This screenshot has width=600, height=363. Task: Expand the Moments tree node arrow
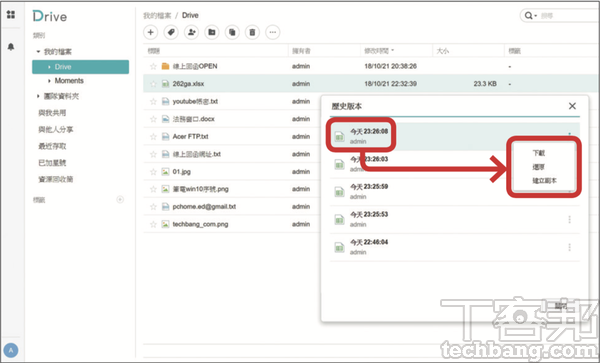(x=49, y=81)
